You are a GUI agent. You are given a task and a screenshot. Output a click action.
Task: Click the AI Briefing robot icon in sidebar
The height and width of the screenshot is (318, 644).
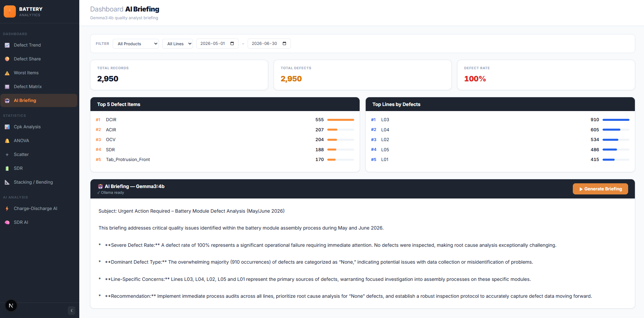[7, 101]
